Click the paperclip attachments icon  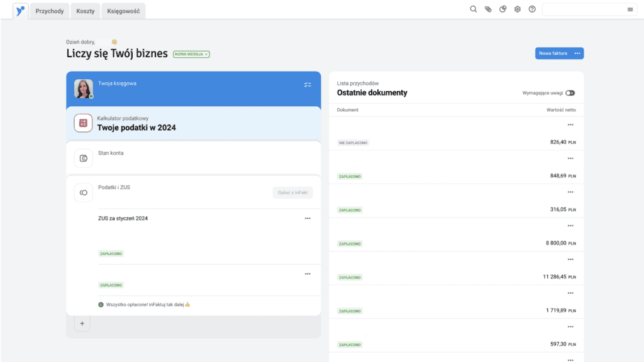tap(488, 9)
